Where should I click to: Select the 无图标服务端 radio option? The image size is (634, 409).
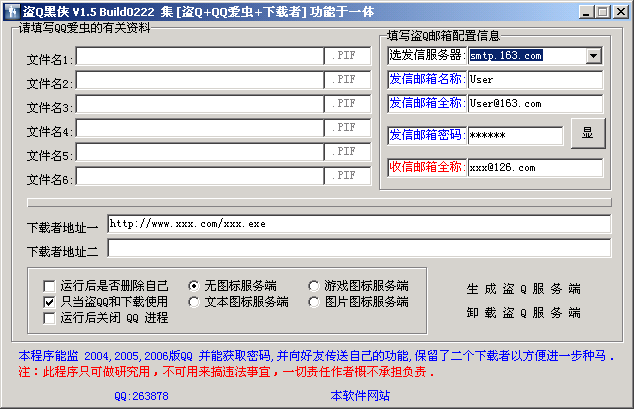pyautogui.click(x=194, y=285)
